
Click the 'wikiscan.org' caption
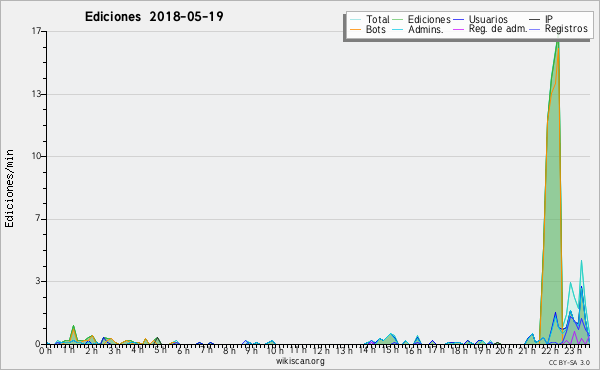300,361
